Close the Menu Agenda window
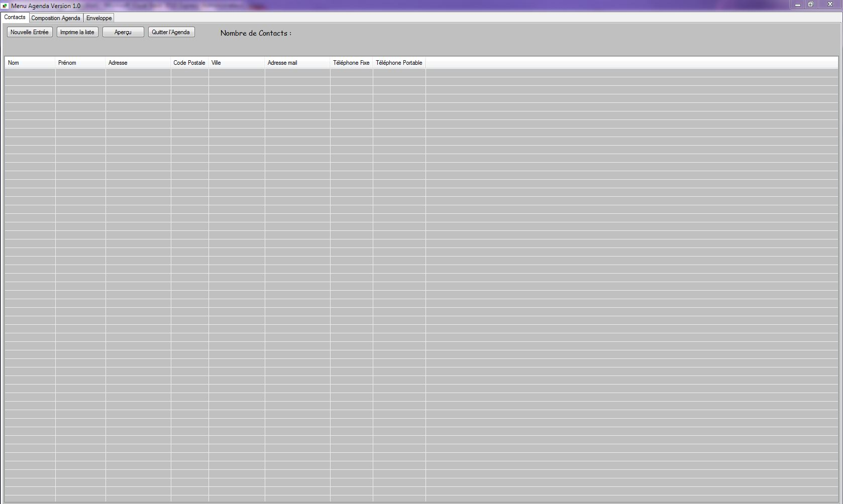 (829, 5)
